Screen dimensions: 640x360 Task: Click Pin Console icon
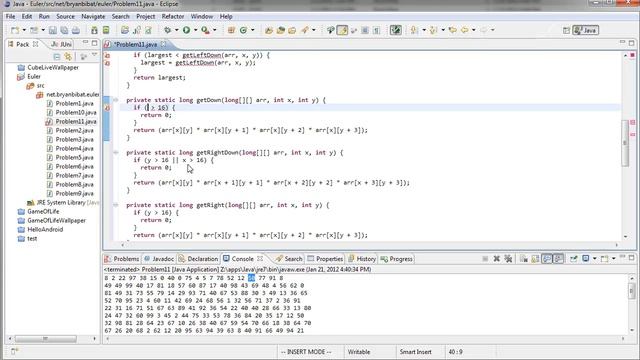tap(573, 259)
